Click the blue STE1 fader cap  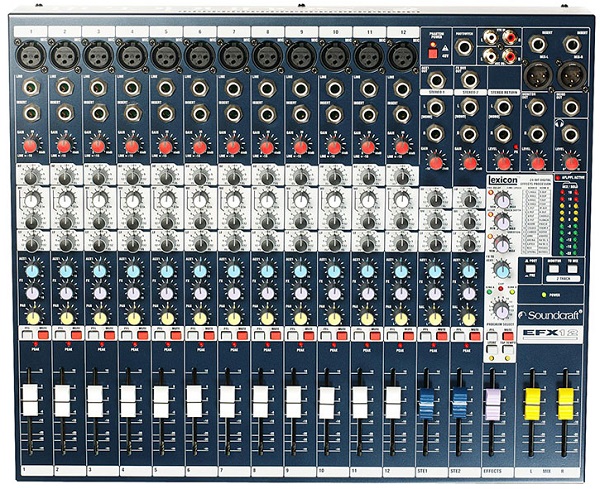tap(426, 403)
